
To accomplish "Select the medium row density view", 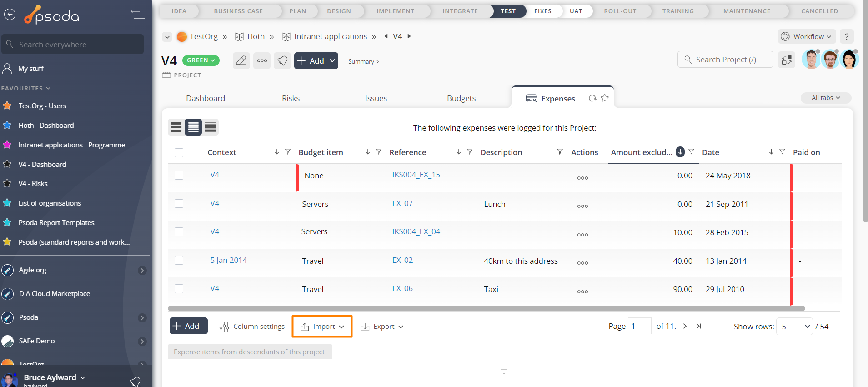I will [x=193, y=127].
